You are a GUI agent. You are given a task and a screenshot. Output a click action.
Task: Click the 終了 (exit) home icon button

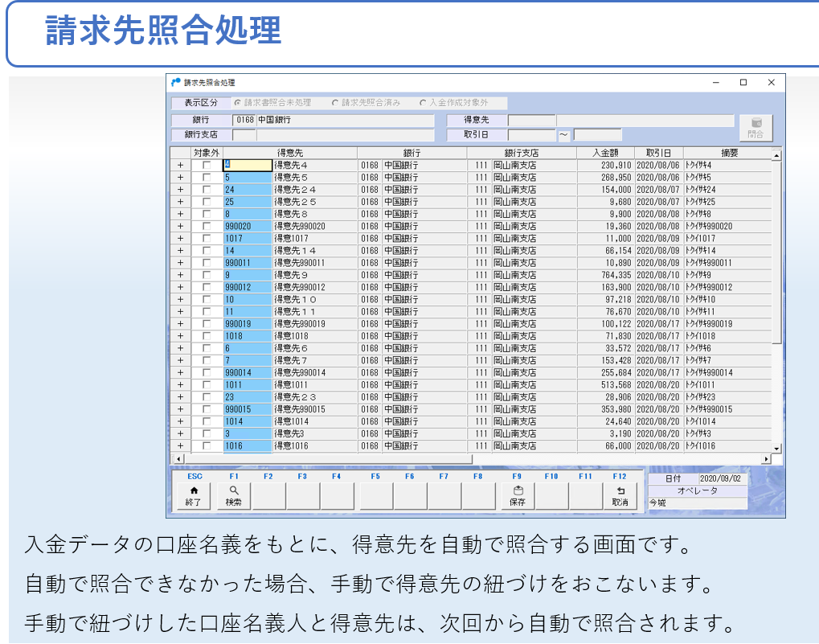193,495
